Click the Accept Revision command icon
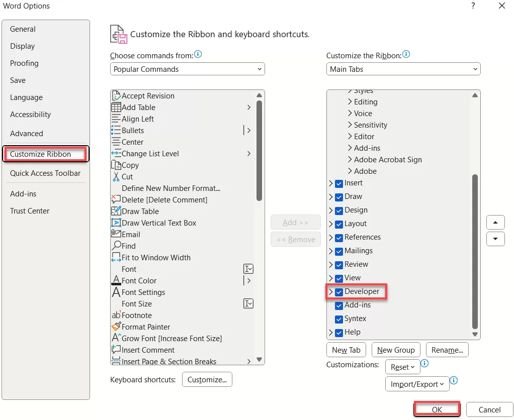The image size is (514, 420). 116,95
